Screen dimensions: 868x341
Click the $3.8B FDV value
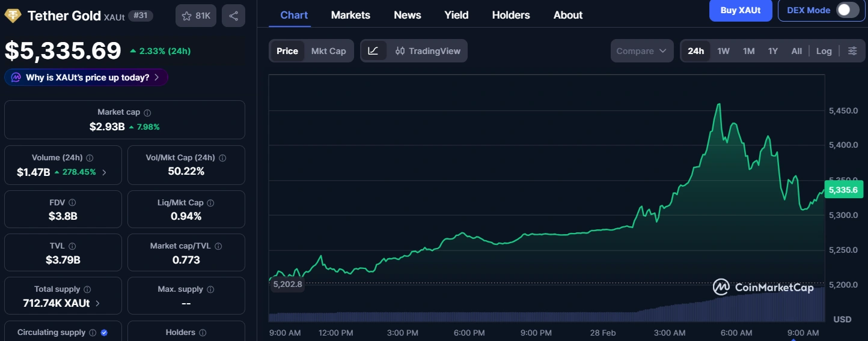pos(63,216)
